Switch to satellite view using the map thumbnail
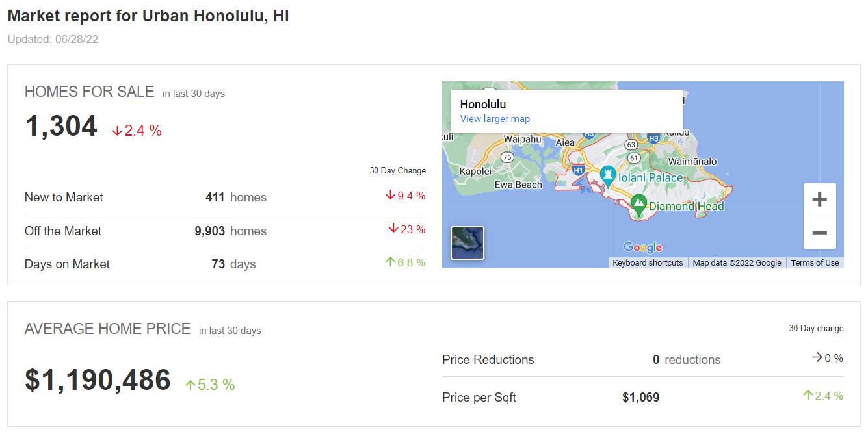 click(467, 242)
